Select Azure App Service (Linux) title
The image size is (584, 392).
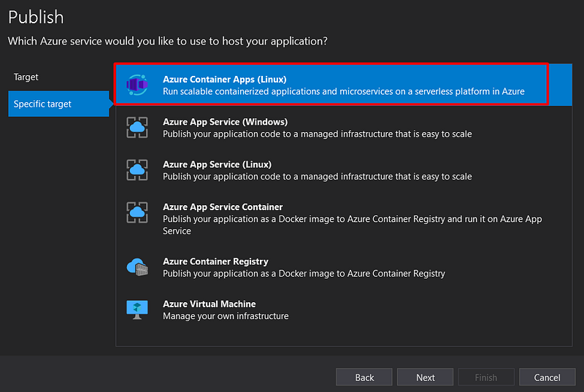point(217,164)
